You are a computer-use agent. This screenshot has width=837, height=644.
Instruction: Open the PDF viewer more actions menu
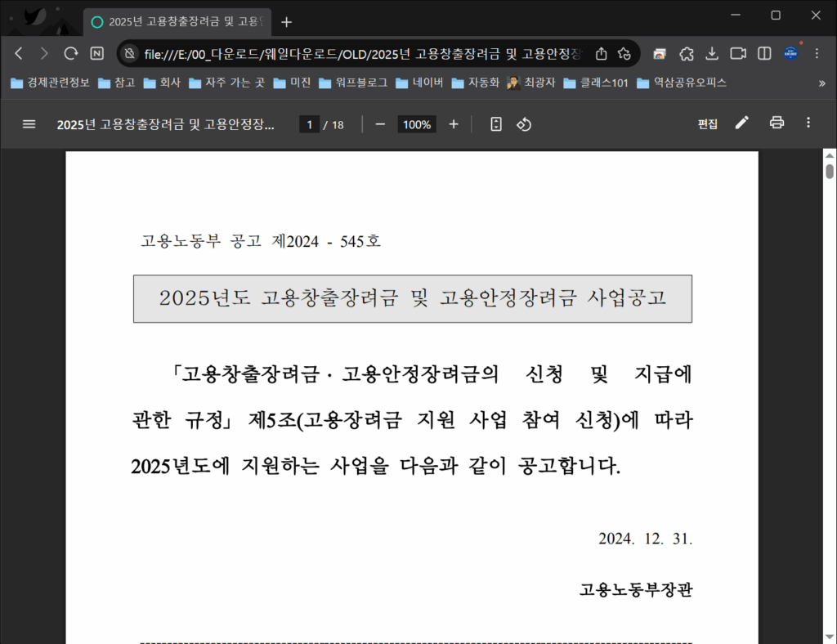pyautogui.click(x=808, y=123)
